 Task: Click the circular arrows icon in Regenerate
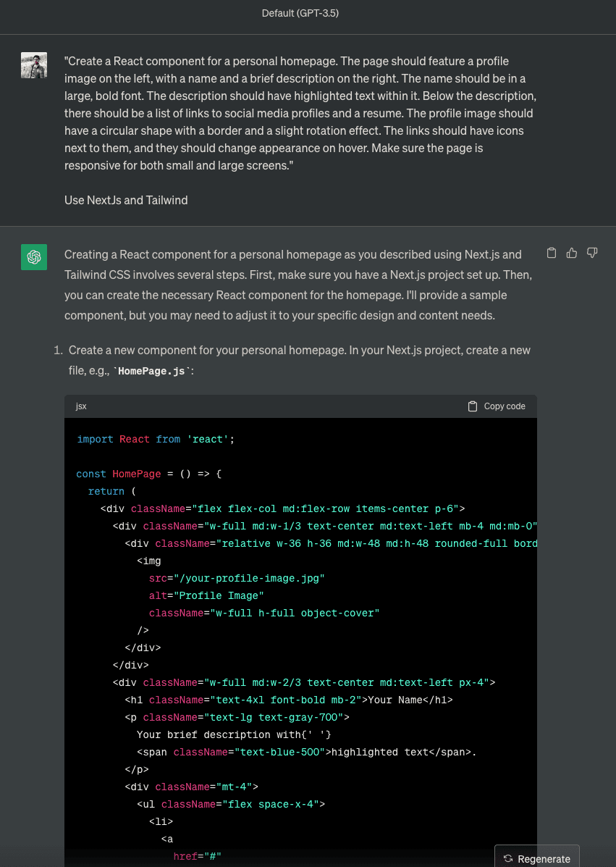click(x=508, y=858)
